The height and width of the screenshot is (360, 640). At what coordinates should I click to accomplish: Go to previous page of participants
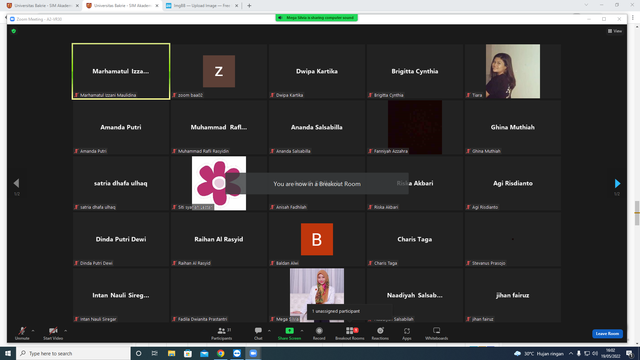click(16, 183)
